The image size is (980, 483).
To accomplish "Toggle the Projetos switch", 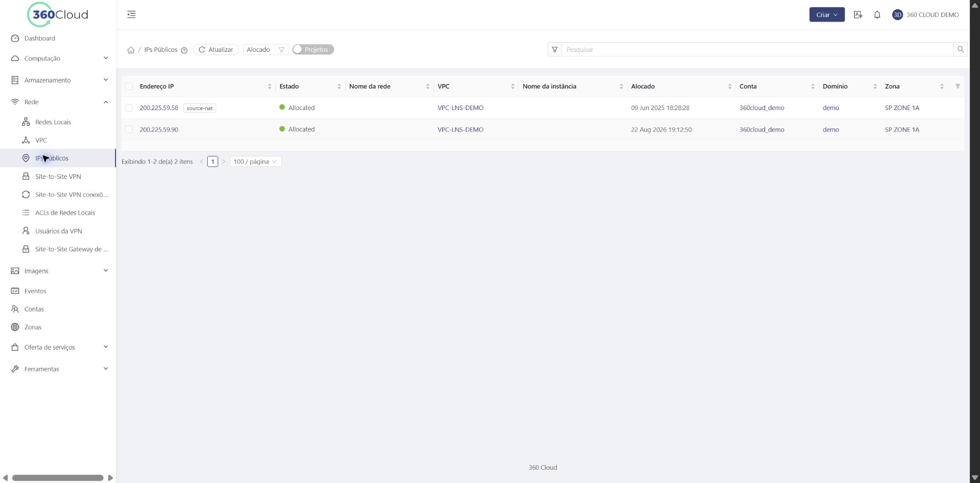I will point(313,50).
